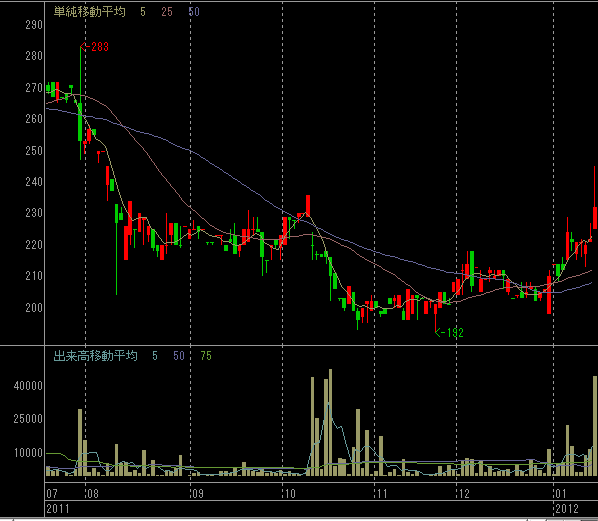Click the 250 price axis label

[x=34, y=151]
